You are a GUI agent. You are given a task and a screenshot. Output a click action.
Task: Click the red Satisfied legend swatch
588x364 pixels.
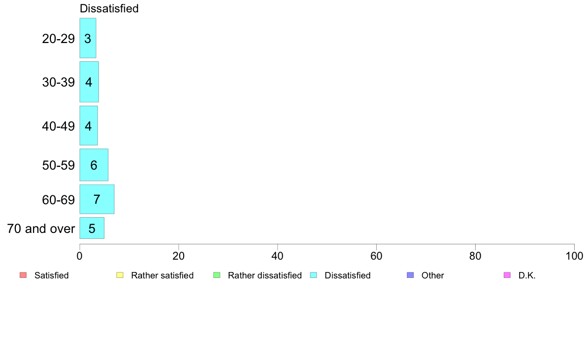(23, 275)
